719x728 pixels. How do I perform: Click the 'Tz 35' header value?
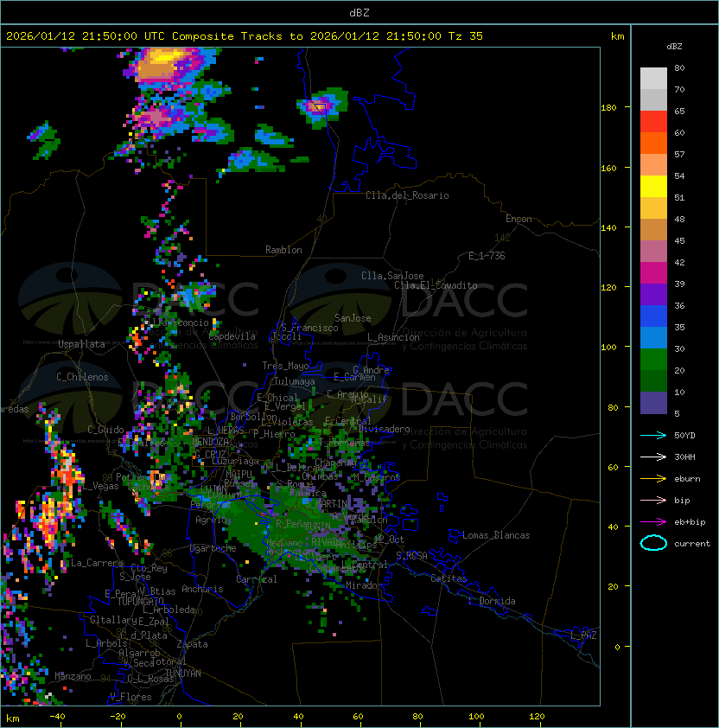(466, 36)
